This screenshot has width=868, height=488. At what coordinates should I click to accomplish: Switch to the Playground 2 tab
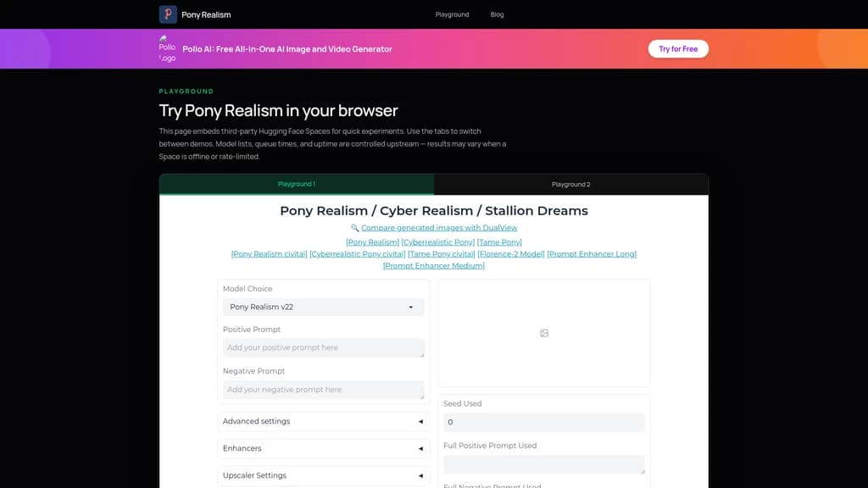(570, 184)
